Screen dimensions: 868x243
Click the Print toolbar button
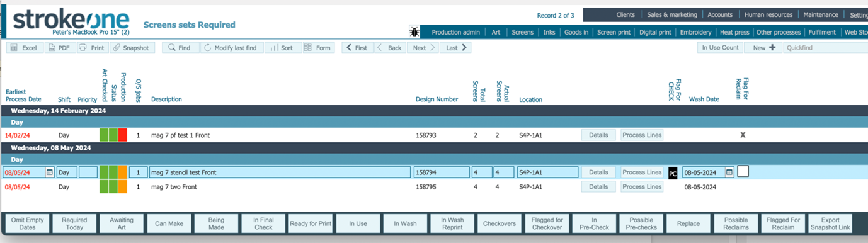click(93, 48)
